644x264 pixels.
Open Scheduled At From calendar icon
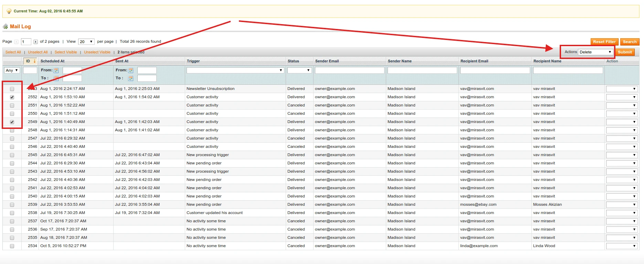click(x=56, y=70)
